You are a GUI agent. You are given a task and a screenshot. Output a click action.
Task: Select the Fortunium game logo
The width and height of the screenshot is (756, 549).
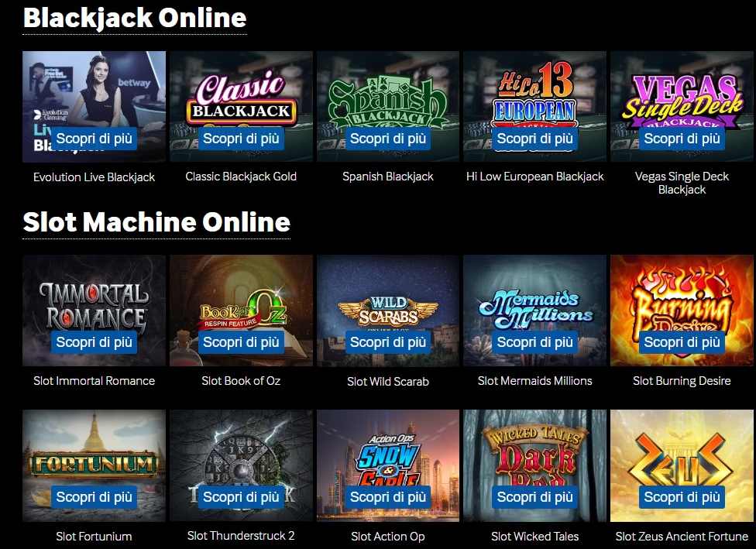[94, 464]
